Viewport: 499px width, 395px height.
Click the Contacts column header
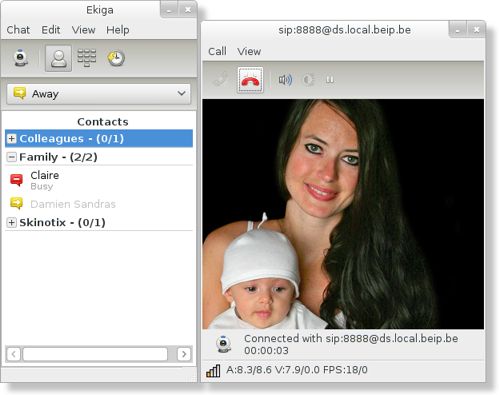click(103, 122)
